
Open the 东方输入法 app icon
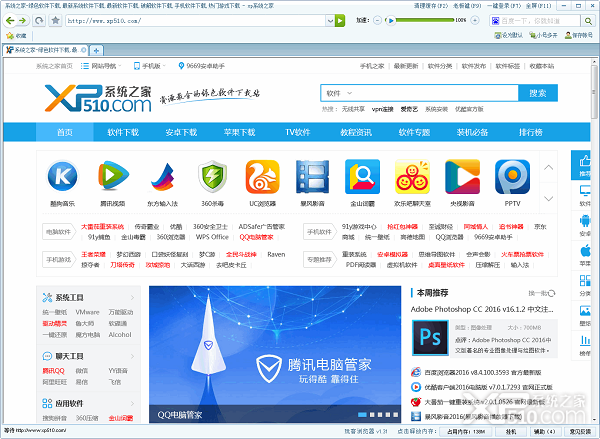click(x=163, y=176)
